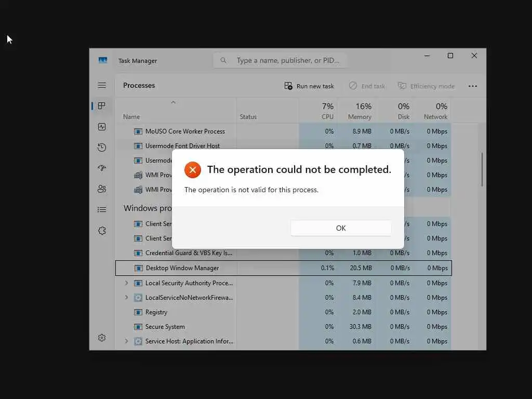
Task: Open the Performance sidebar icon
Action: click(x=102, y=127)
